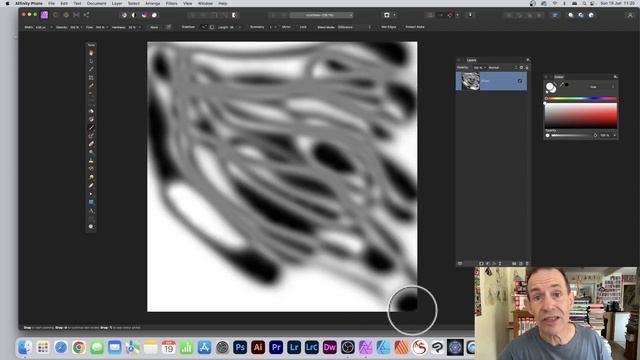Open the Filters menu
The height and width of the screenshot is (360, 640).
171,3
